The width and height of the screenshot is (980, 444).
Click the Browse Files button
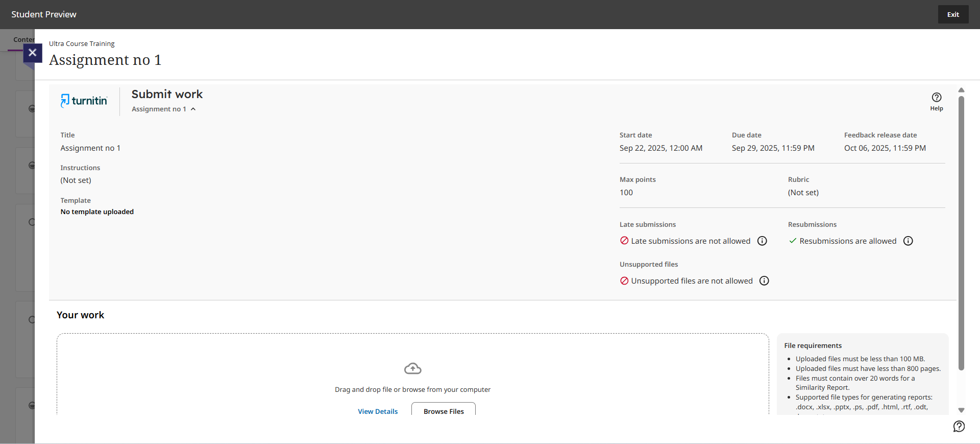(443, 411)
